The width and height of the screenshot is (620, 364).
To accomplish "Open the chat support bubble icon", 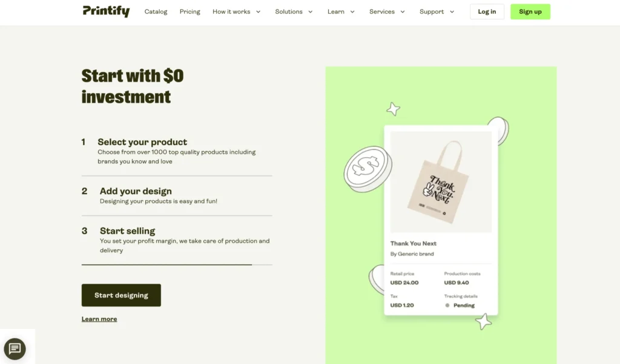I will [15, 349].
